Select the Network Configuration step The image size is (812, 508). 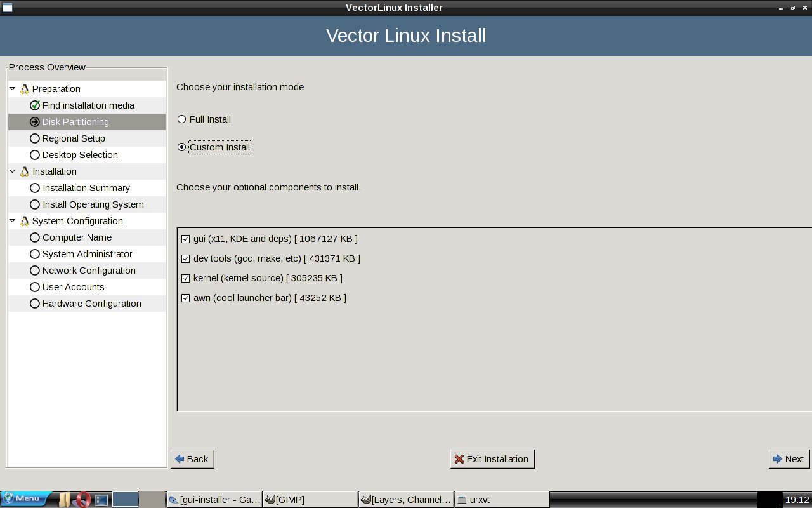[87, 271]
